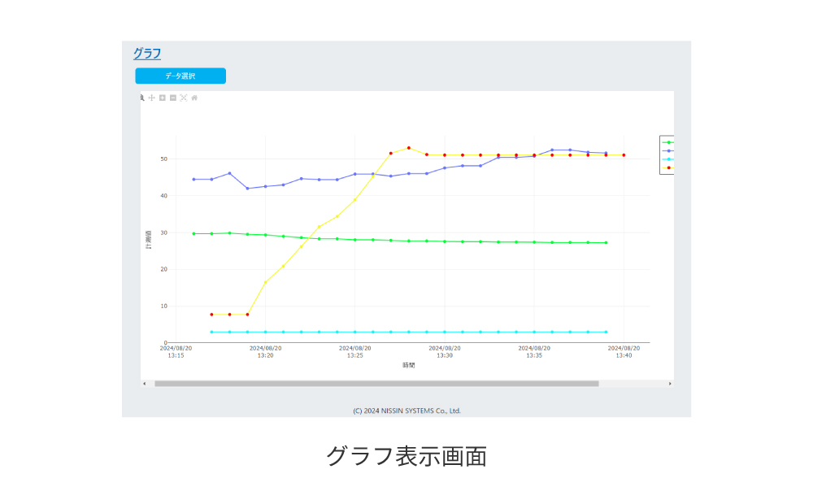Image resolution: width=813 pixels, height=504 pixels.
Task: Click the red peak point of yellow line
Action: (409, 148)
